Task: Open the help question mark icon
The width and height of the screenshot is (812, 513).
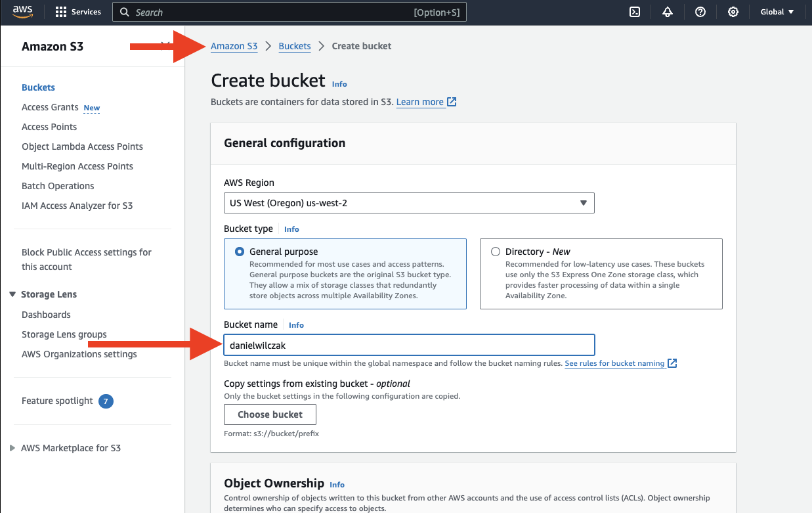Action: click(700, 12)
